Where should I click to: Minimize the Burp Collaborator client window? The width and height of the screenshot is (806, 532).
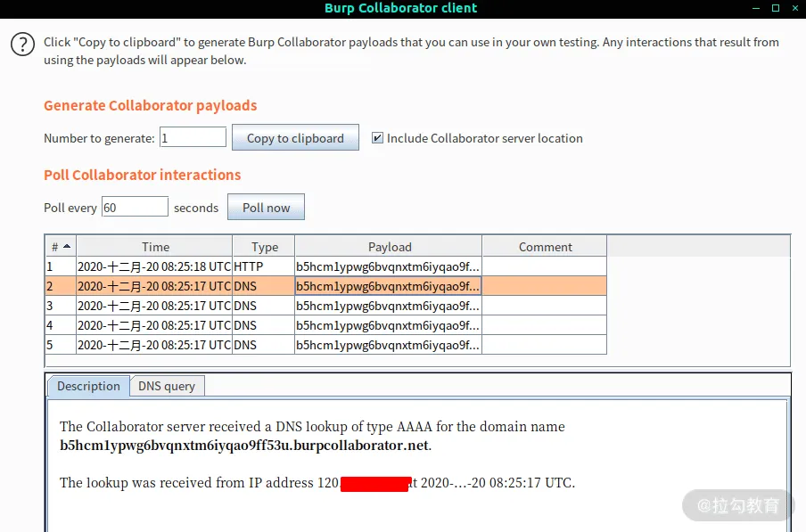point(756,8)
